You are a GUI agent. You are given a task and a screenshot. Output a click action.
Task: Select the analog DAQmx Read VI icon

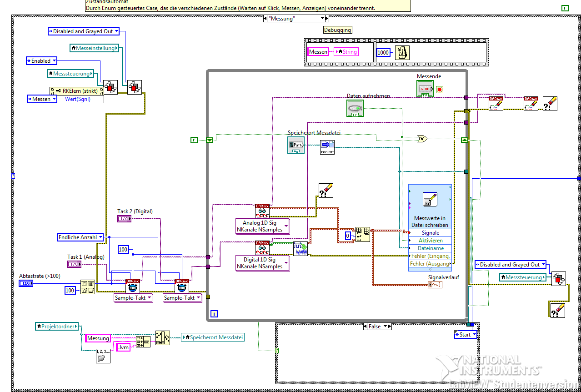coord(262,211)
